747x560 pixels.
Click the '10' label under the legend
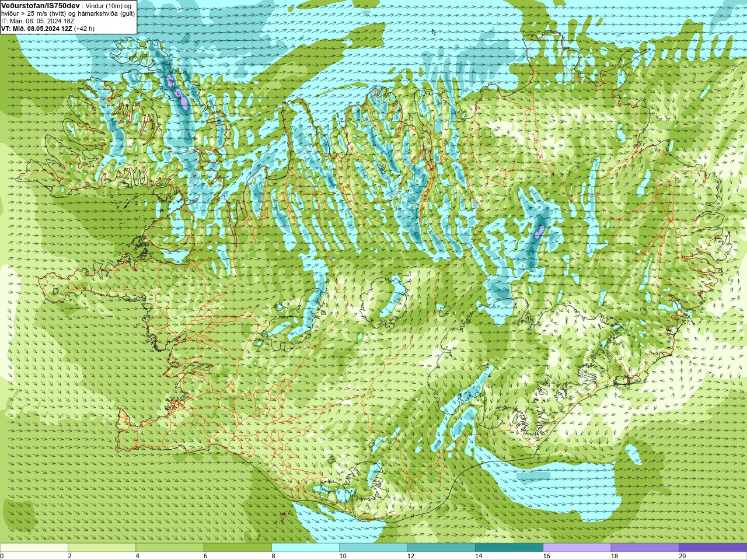[x=343, y=556]
